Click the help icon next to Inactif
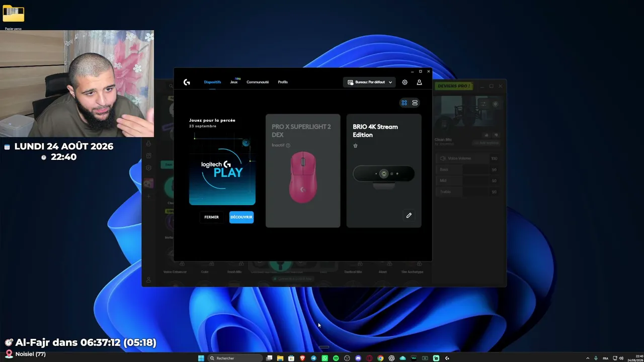 click(288, 145)
